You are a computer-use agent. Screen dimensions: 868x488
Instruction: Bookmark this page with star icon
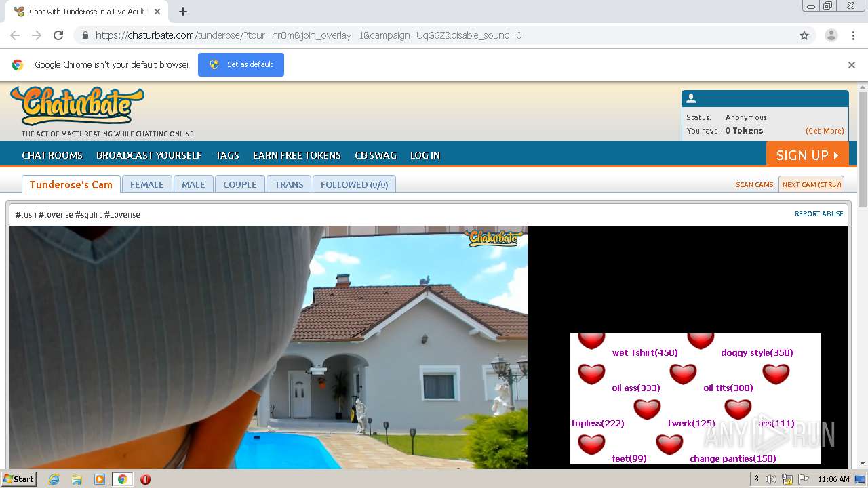[804, 35]
